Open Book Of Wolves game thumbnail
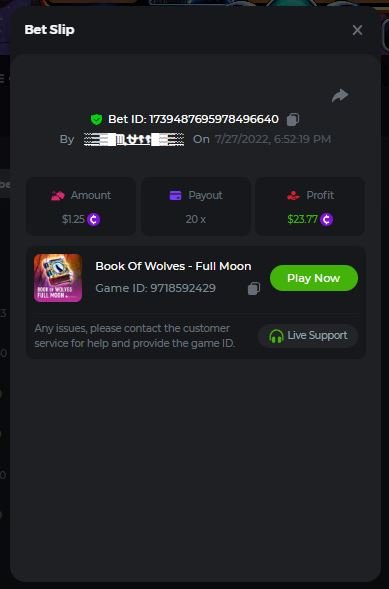The image size is (389, 589). pyautogui.click(x=58, y=278)
